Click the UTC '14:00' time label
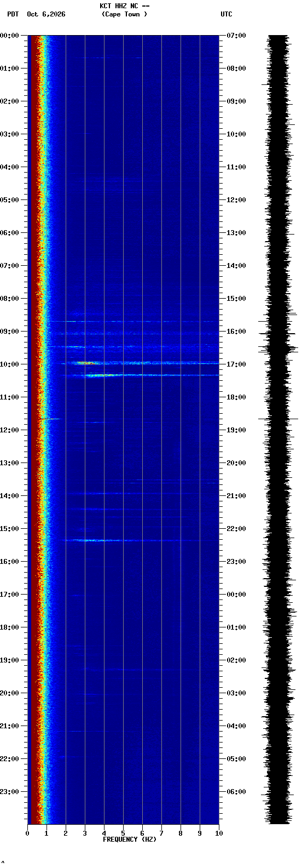The image size is (302, 868). click(x=236, y=266)
